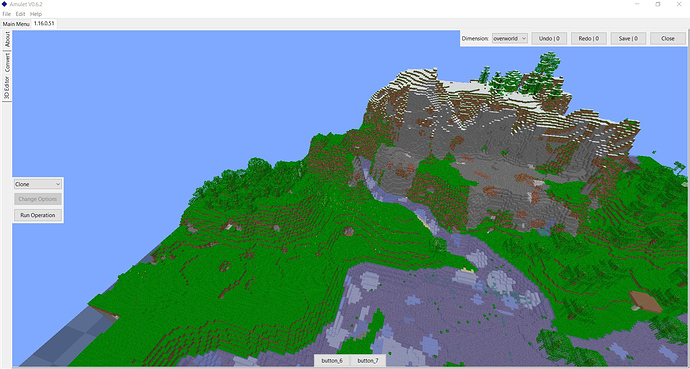Click button_7 at the bottom
Image resolution: width=690 pixels, height=369 pixels.
tap(367, 361)
